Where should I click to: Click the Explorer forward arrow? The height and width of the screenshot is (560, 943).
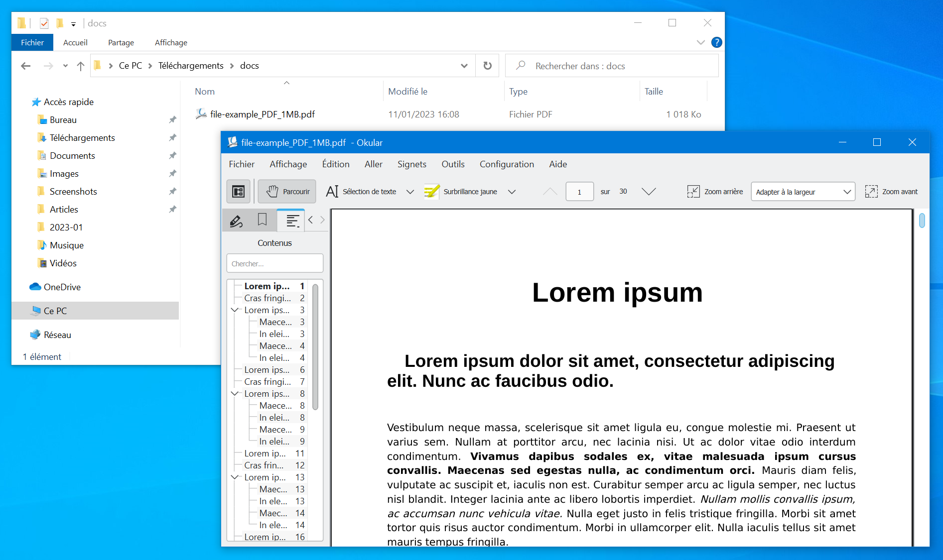[48, 66]
